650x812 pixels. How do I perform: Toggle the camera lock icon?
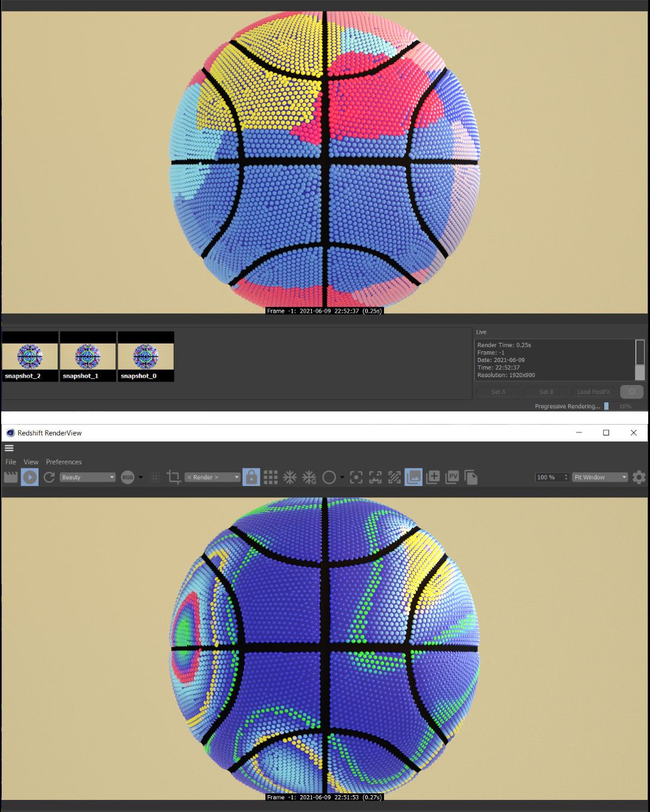click(251, 477)
